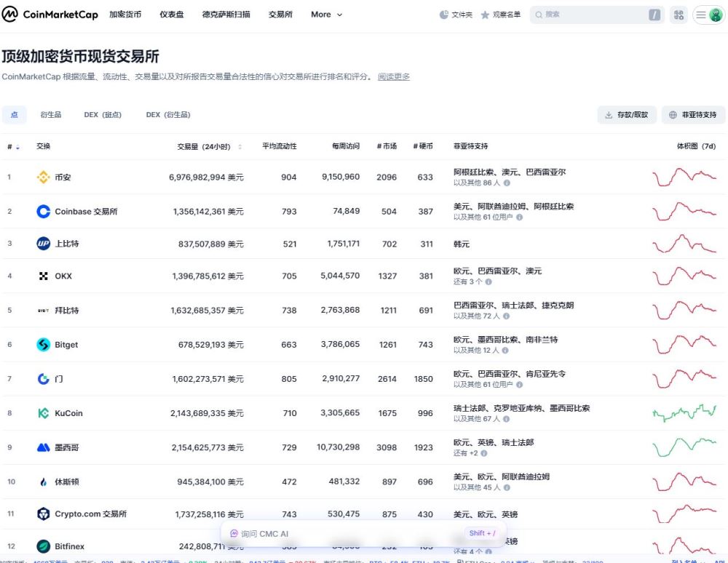Click the Bitfinex logo icon
The width and height of the screenshot is (728, 563).
43,546
